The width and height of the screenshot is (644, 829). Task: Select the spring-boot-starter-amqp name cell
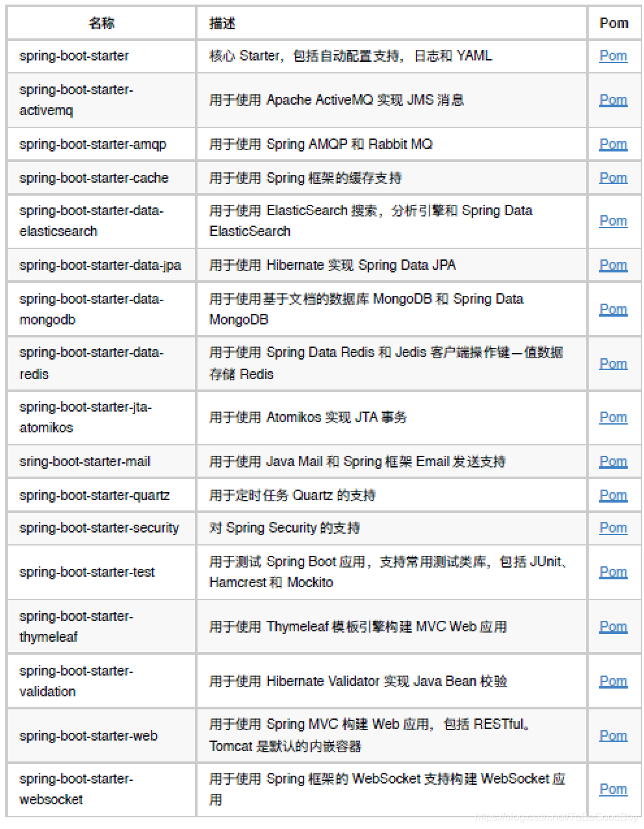tap(101, 144)
